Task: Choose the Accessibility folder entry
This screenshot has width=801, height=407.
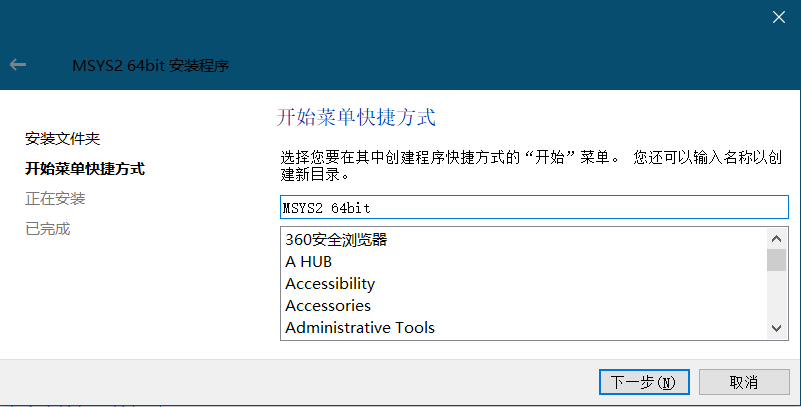Action: pos(330,283)
